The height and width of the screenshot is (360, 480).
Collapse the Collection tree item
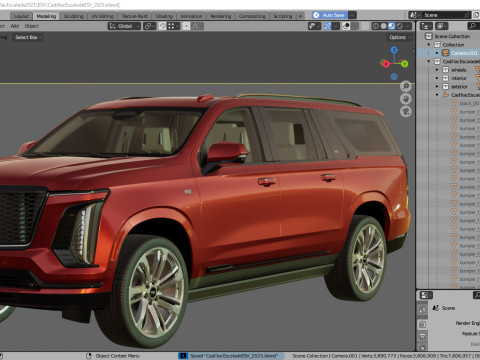[429, 45]
